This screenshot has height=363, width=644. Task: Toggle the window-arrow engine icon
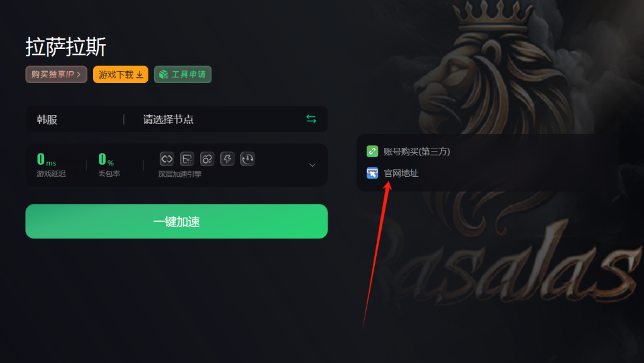(x=187, y=159)
